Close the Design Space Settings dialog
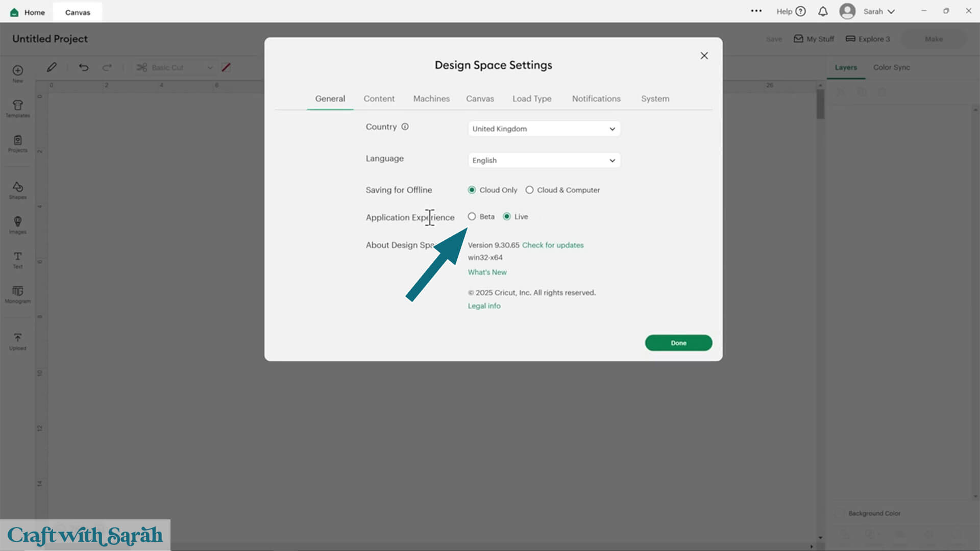Image resolution: width=980 pixels, height=551 pixels. [x=704, y=56]
